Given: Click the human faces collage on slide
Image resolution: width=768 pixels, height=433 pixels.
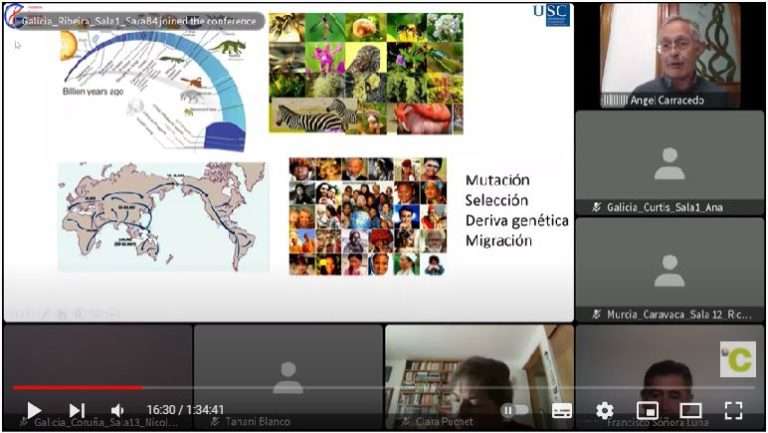Looking at the screenshot, I should coord(367,216).
